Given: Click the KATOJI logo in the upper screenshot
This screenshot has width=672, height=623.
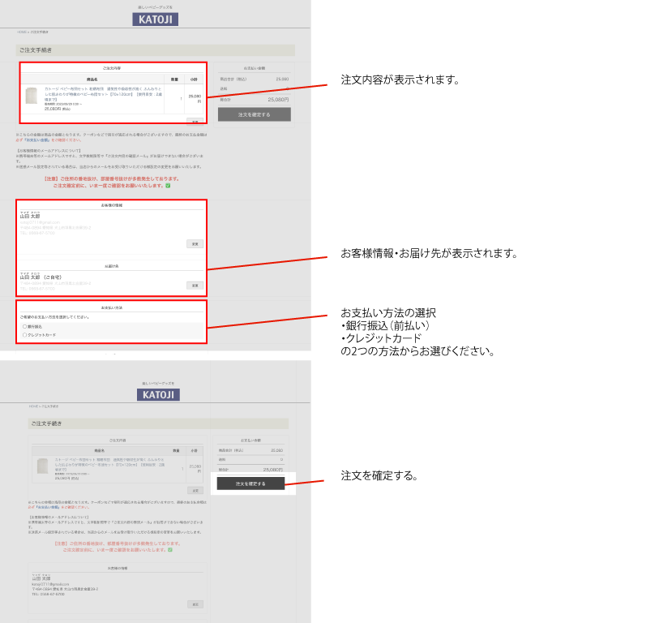Looking at the screenshot, I should click(155, 19).
